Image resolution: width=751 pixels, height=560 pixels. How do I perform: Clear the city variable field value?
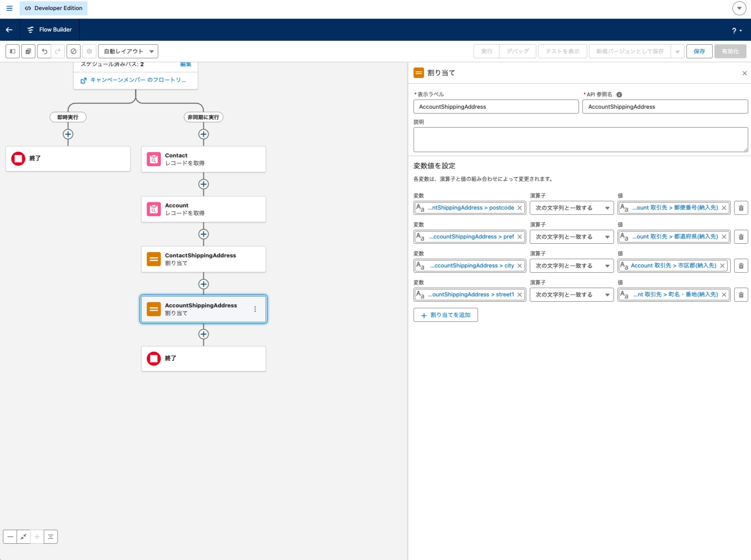(x=520, y=266)
